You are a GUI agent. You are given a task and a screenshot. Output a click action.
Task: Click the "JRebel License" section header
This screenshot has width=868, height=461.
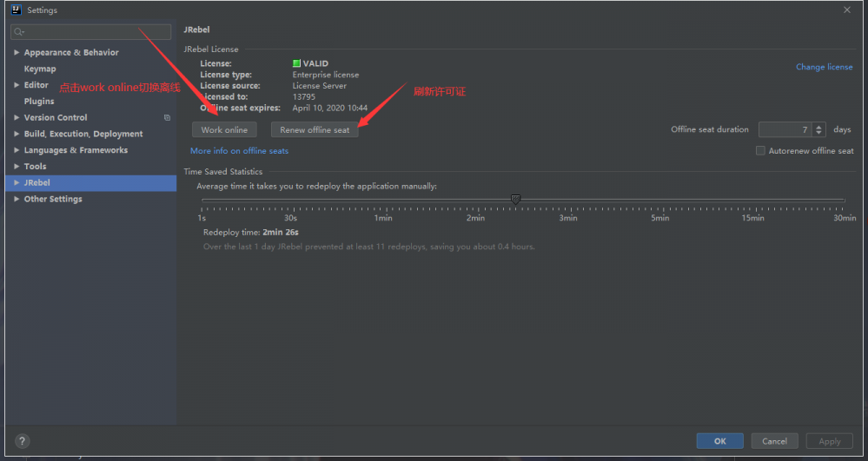(211, 49)
